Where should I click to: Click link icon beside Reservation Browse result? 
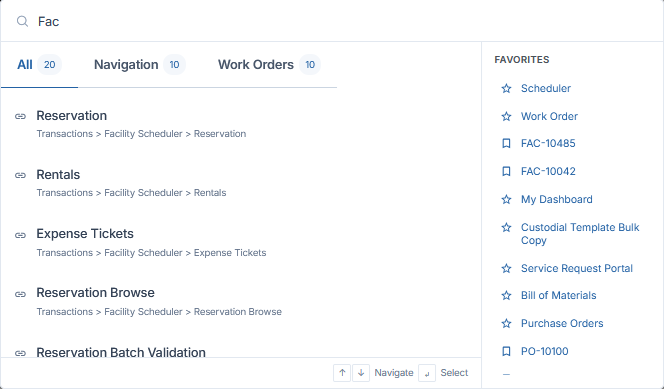point(20,294)
